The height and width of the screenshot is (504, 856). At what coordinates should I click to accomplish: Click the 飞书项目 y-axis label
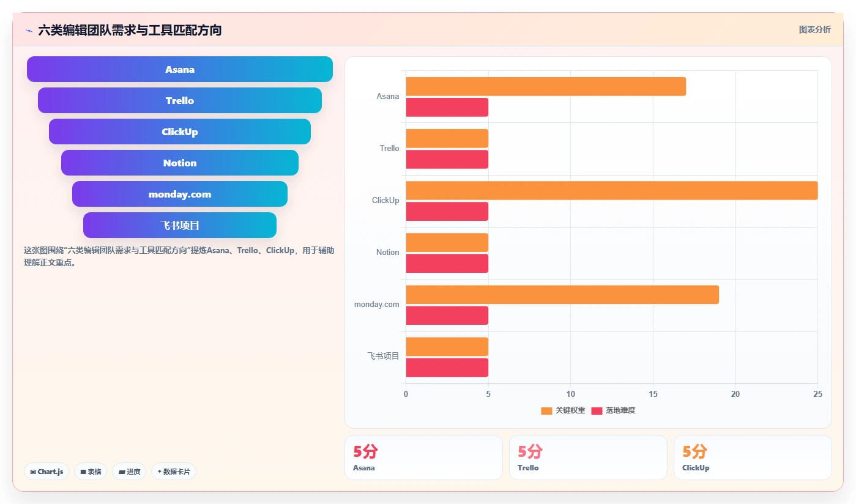(x=383, y=356)
